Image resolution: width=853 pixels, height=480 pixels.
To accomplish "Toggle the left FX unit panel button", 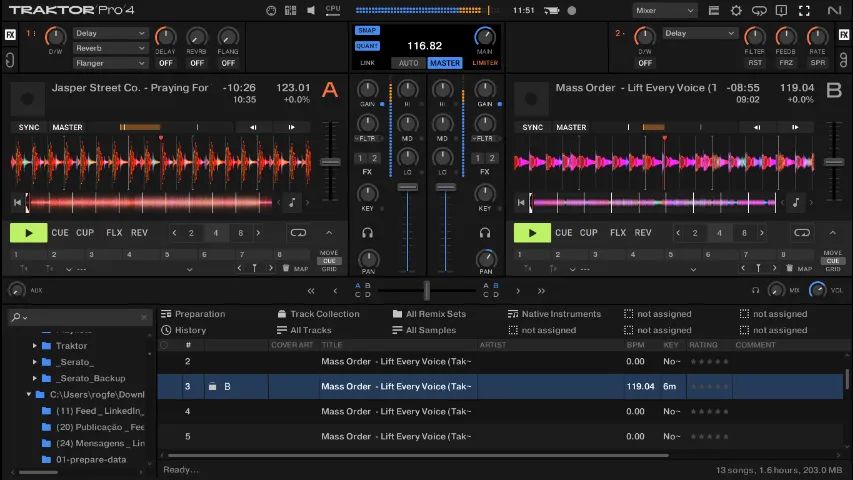I will 10,35.
